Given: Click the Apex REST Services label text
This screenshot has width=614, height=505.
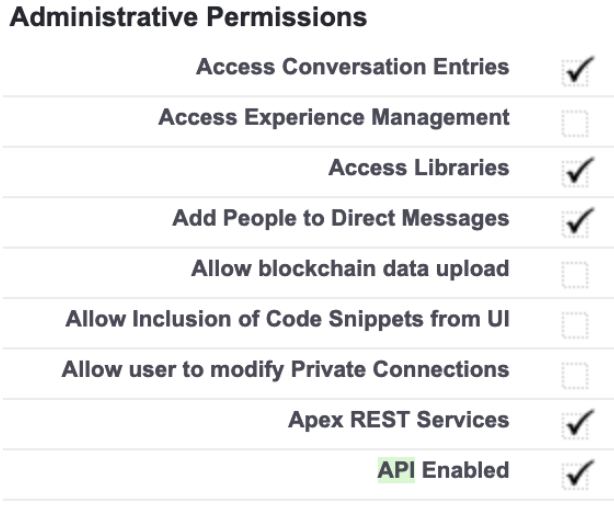Looking at the screenshot, I should click(x=399, y=419).
